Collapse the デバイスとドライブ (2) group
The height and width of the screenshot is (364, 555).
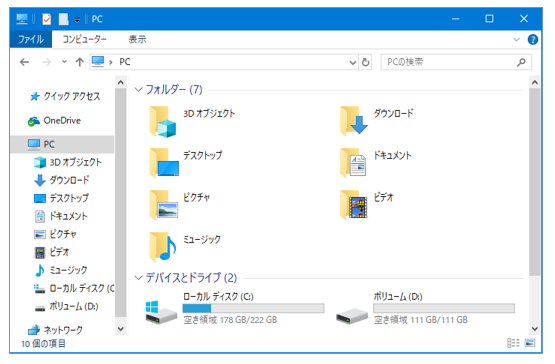pos(138,278)
